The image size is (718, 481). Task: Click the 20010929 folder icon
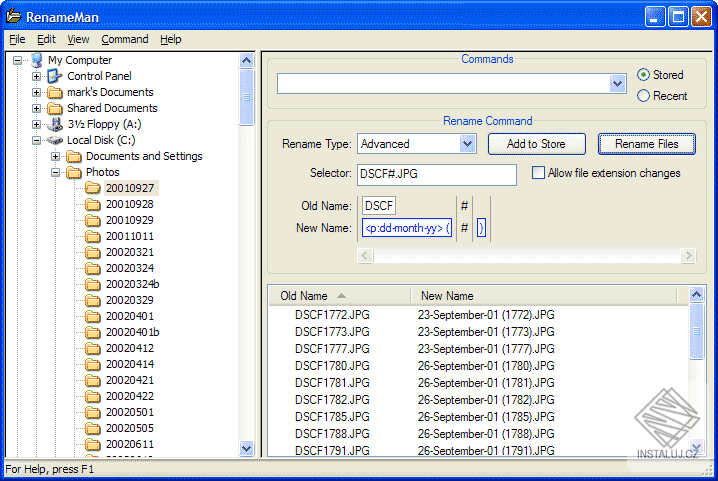coord(93,220)
